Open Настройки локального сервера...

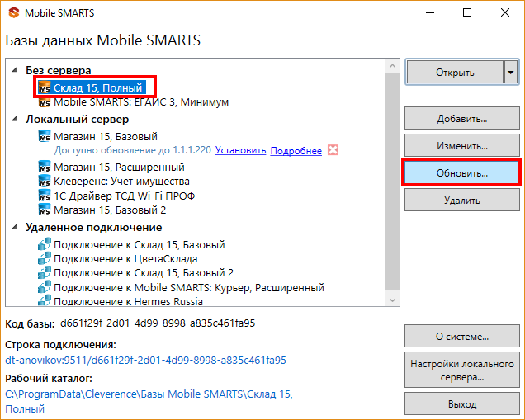pyautogui.click(x=462, y=370)
